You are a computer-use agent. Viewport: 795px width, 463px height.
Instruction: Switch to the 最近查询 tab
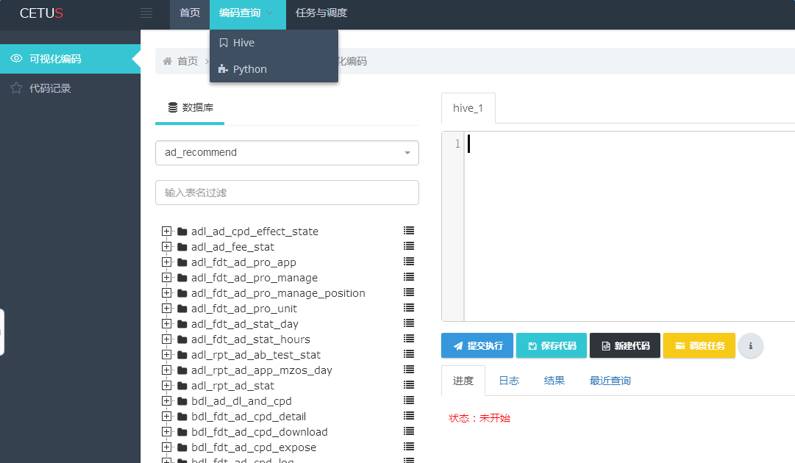610,380
